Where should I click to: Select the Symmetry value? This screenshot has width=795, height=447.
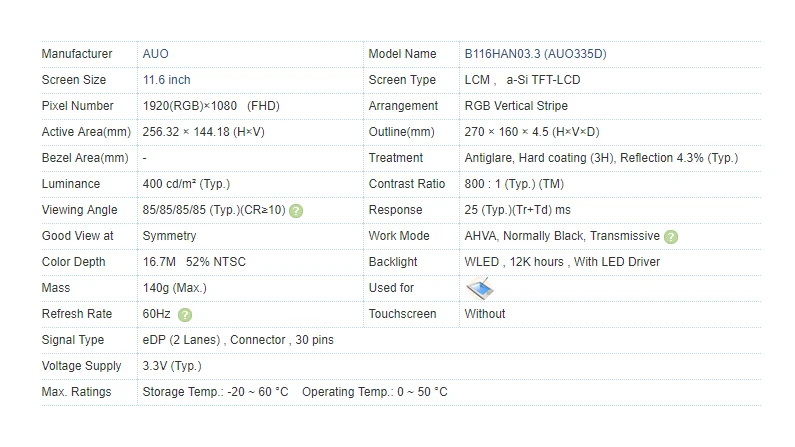click(169, 236)
